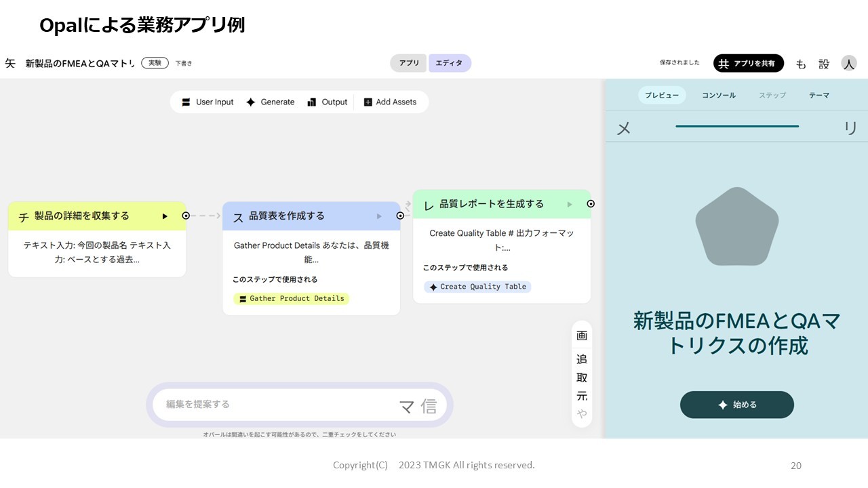Run the 品質表を作成する step play arrow

point(379,216)
